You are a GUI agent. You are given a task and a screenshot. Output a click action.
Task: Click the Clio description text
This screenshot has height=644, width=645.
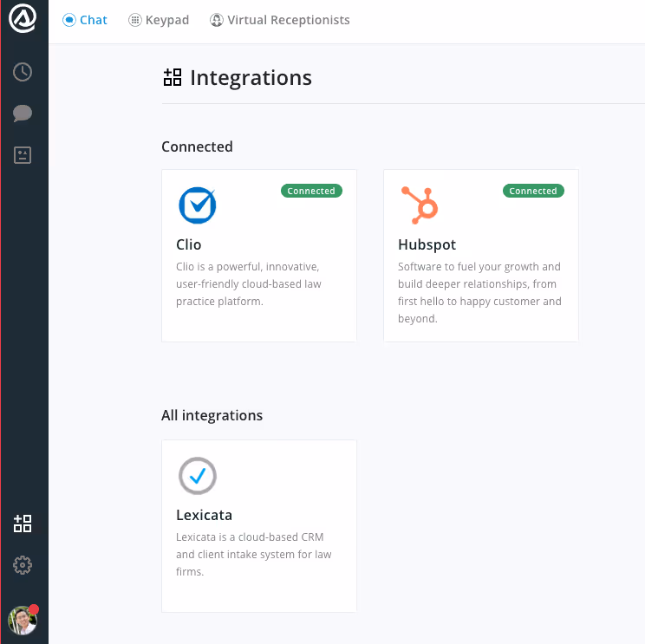pyautogui.click(x=249, y=283)
